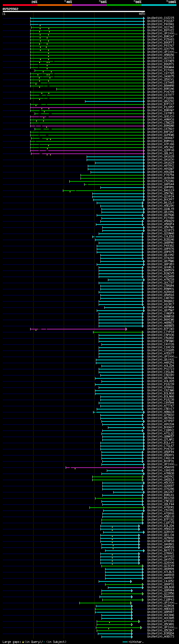Open hit UniRef100_Q2PF08

click(x=161, y=151)
